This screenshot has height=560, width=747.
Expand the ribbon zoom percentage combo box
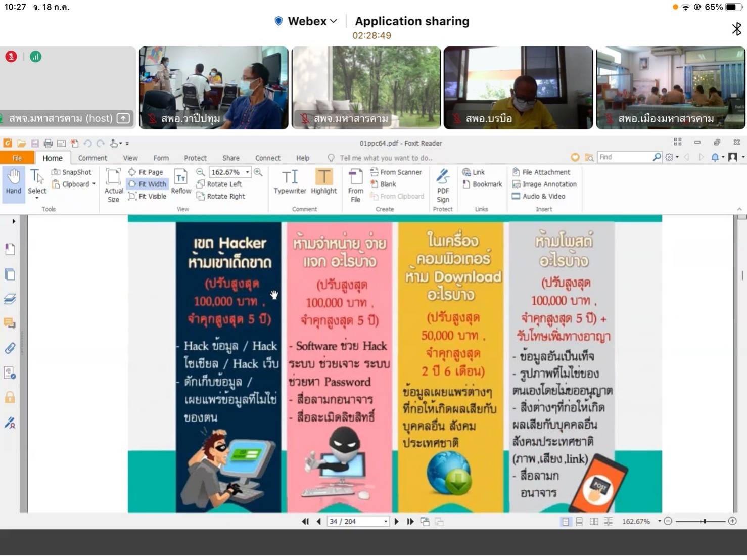point(247,172)
